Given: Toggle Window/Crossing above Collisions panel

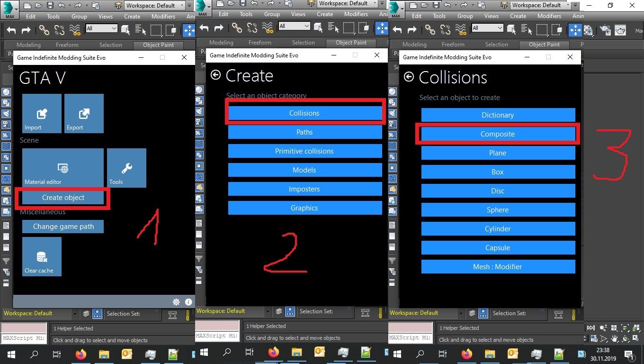Looking at the screenshot, I should pos(557,29).
